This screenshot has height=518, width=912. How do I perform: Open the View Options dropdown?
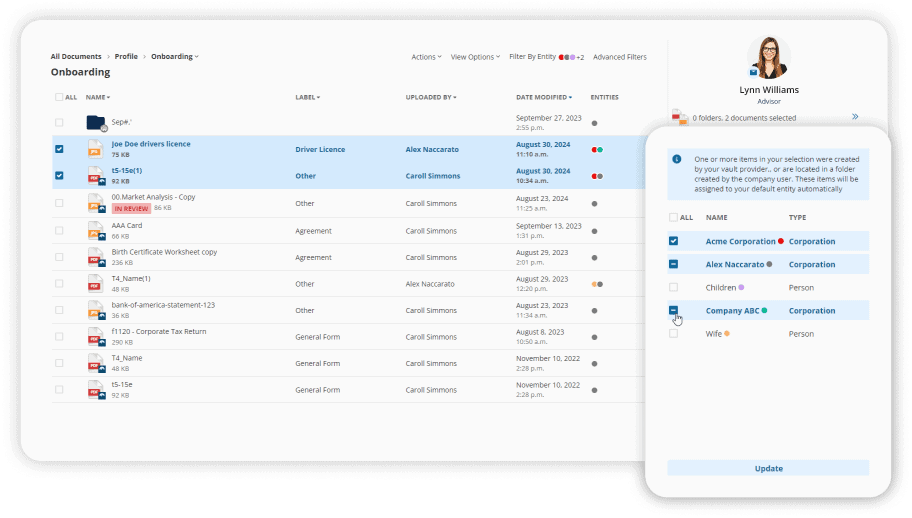pos(475,57)
